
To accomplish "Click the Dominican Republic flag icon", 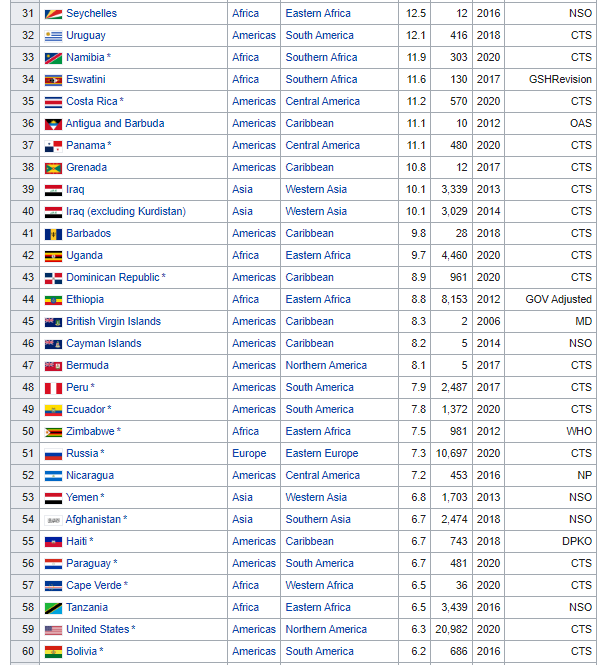I will [x=53, y=278].
